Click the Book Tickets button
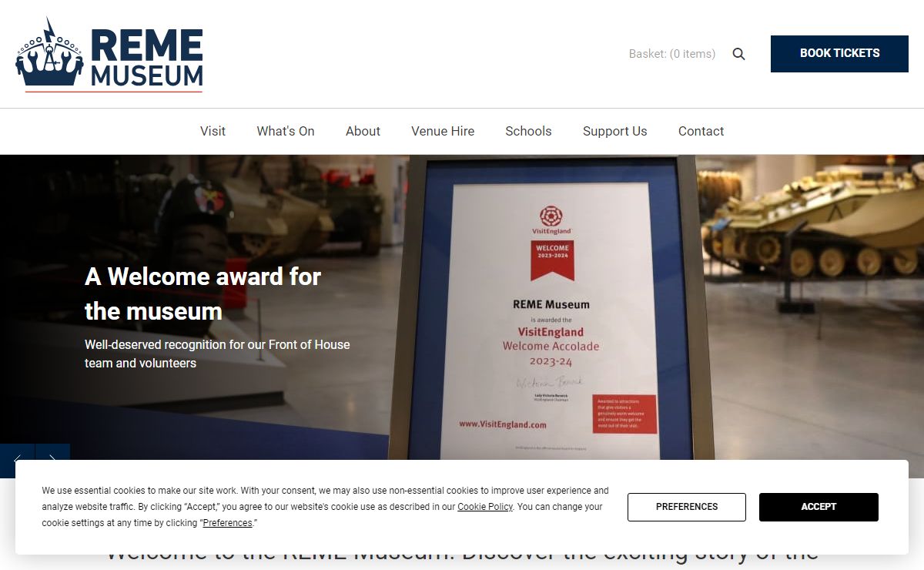This screenshot has width=924, height=570. [x=839, y=54]
